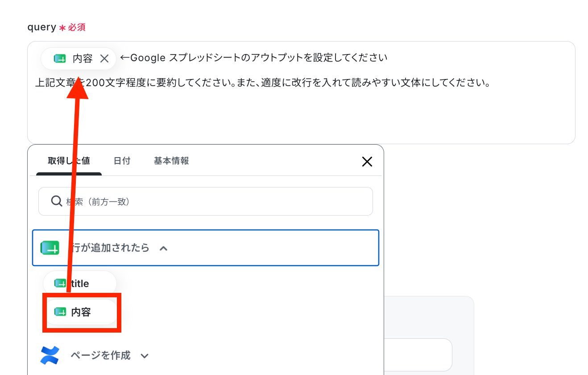Click the Google Sheets icon beside 行が追加されたら
The height and width of the screenshot is (375, 588).
pos(50,248)
